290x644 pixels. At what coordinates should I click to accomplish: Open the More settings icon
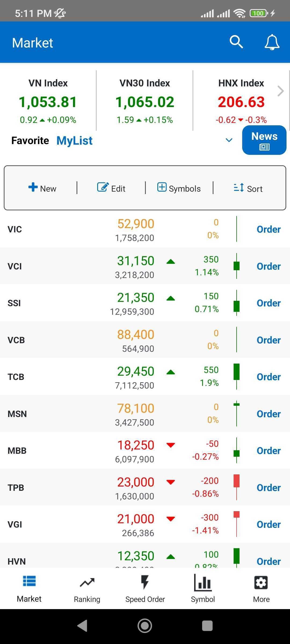point(261,583)
